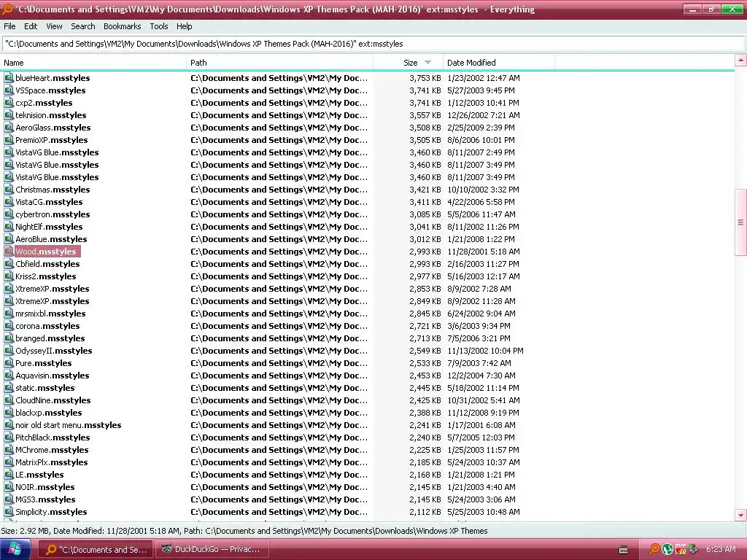Click the selected Wood.msstyles file icon

(x=9, y=251)
